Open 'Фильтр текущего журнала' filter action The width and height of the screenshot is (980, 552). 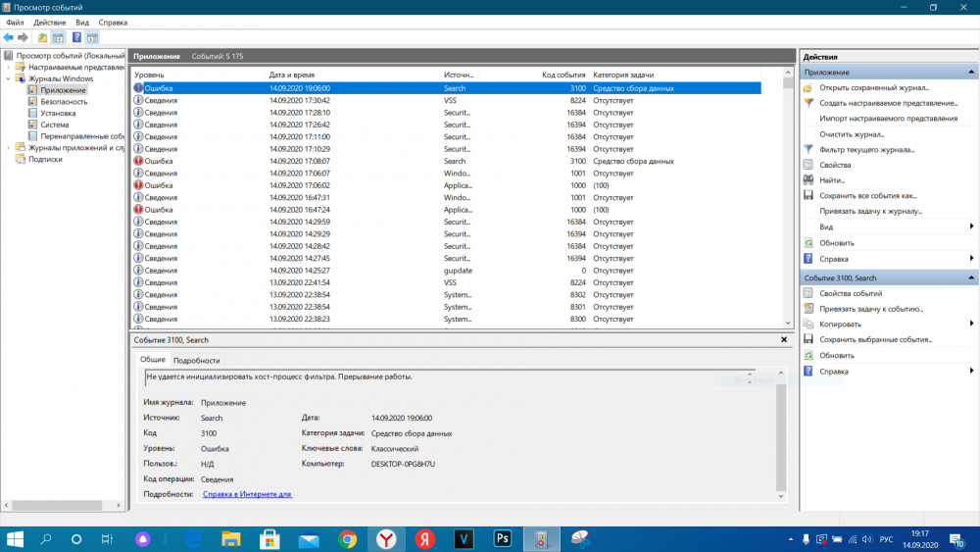pyautogui.click(x=866, y=149)
